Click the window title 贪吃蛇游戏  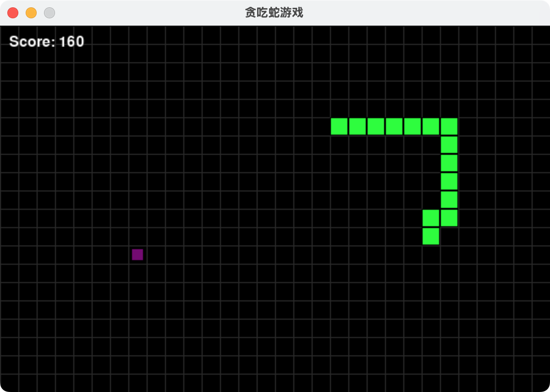[274, 13]
